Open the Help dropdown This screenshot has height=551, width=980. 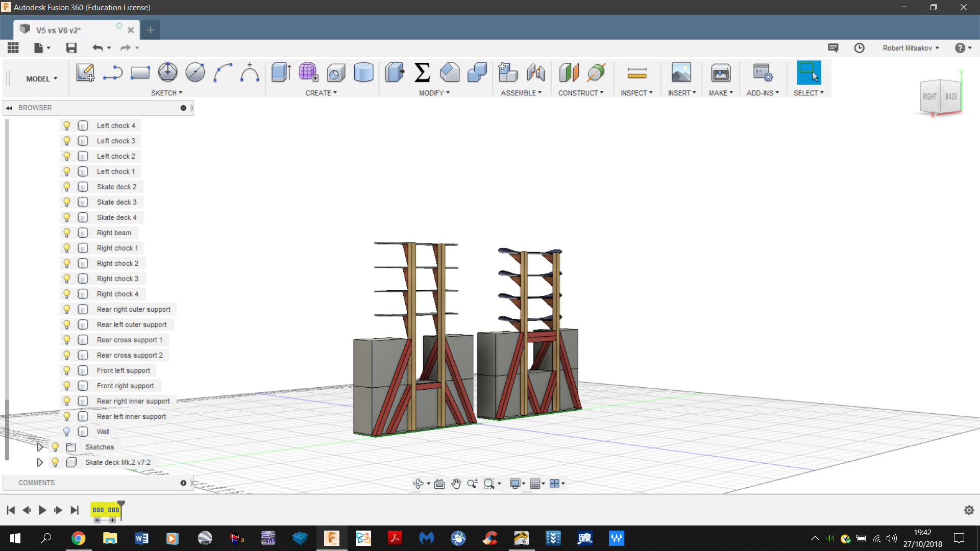[x=964, y=47]
